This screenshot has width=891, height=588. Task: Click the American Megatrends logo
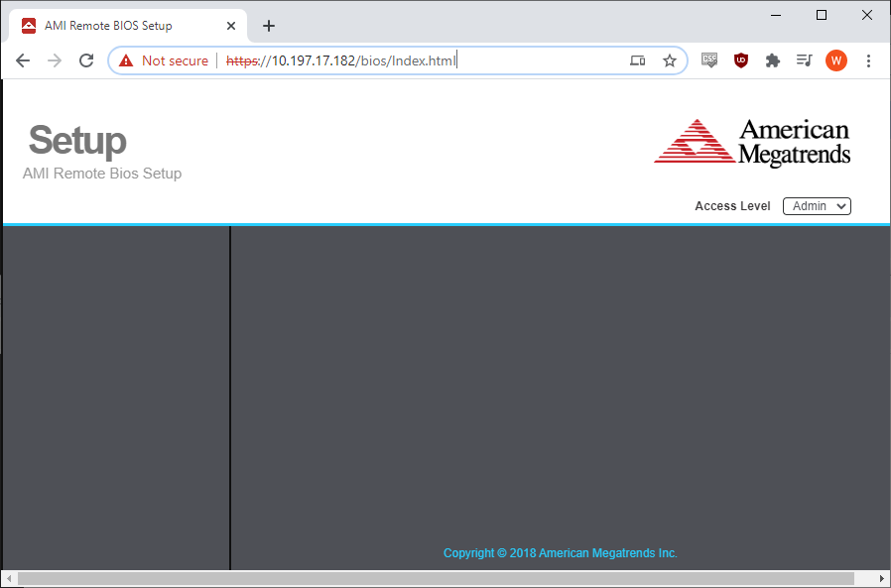tap(752, 143)
